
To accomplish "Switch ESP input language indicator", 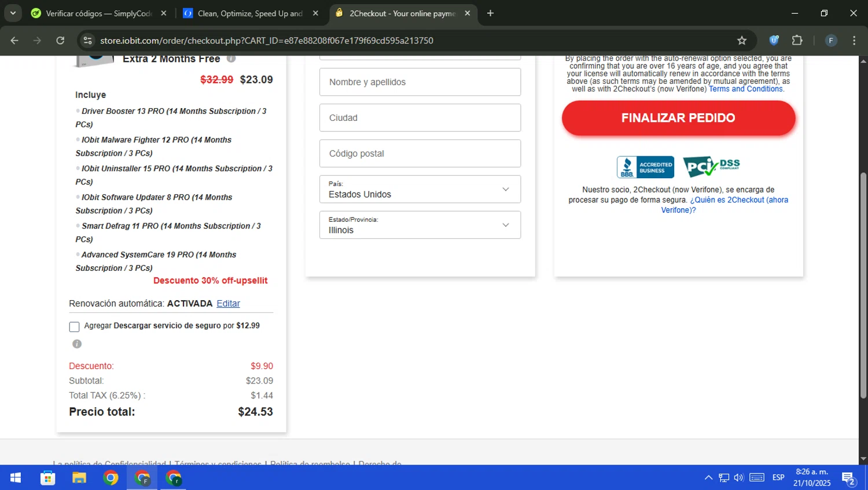I will point(778,478).
